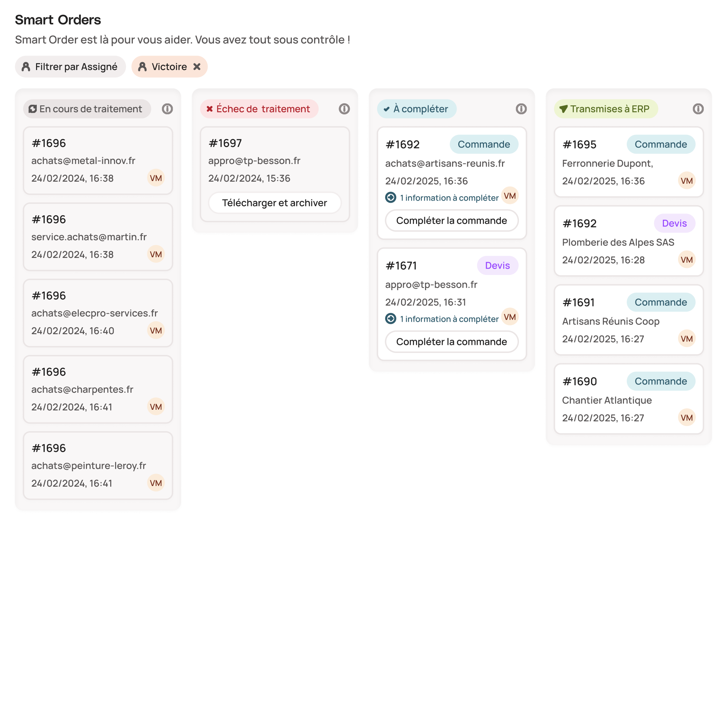This screenshot has width=728, height=728.
Task: Click VM avatar on achats@metal-innov.fr card
Action: [156, 178]
